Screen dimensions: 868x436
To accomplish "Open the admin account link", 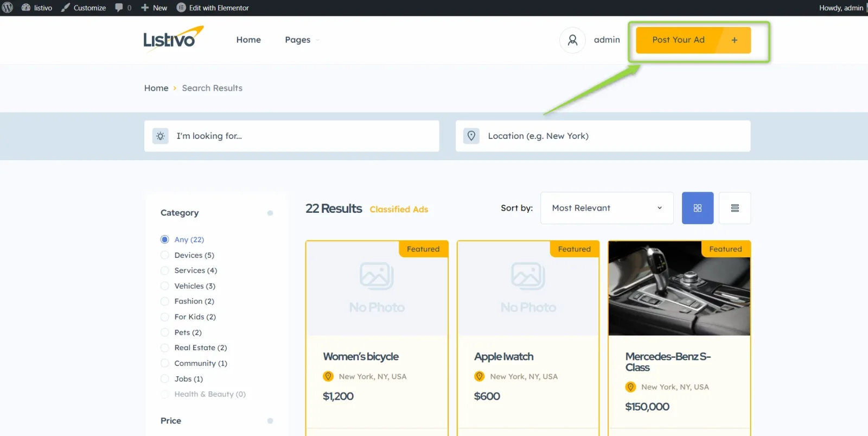I will [607, 40].
